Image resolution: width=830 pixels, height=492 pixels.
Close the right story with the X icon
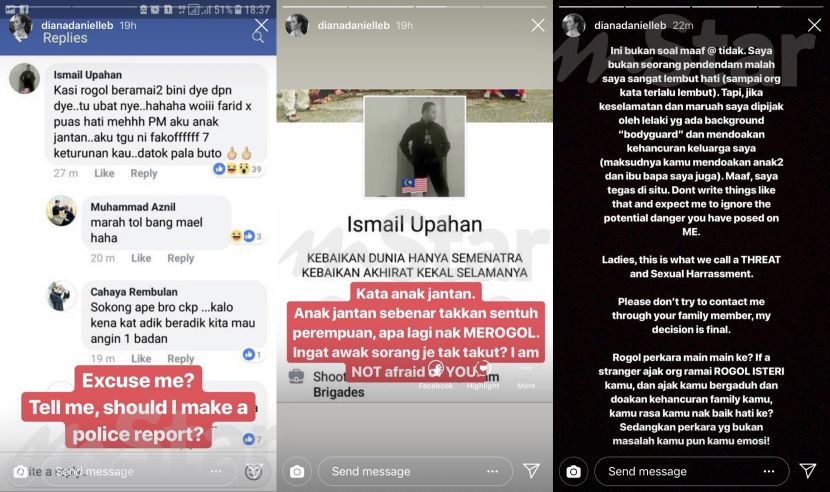point(814,25)
